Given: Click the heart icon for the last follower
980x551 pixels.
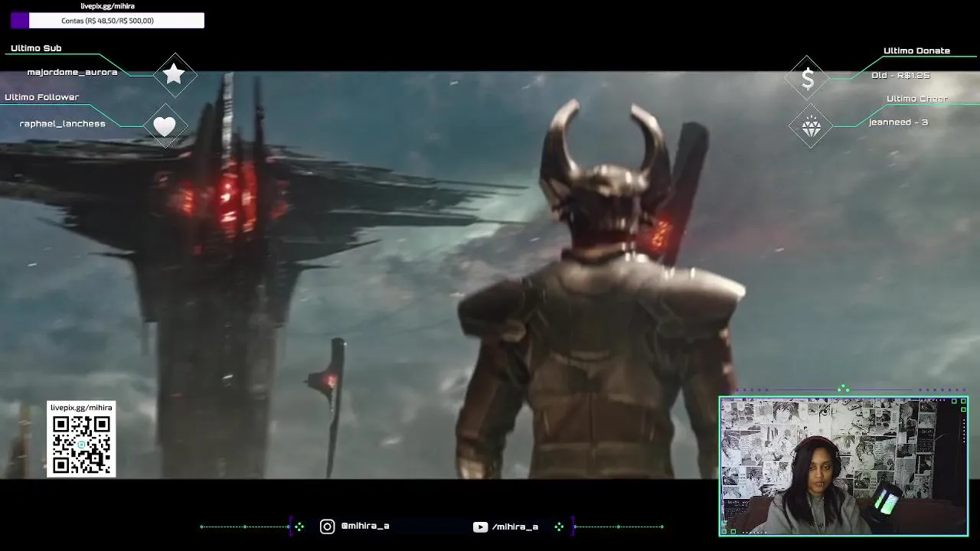Looking at the screenshot, I should (x=165, y=126).
